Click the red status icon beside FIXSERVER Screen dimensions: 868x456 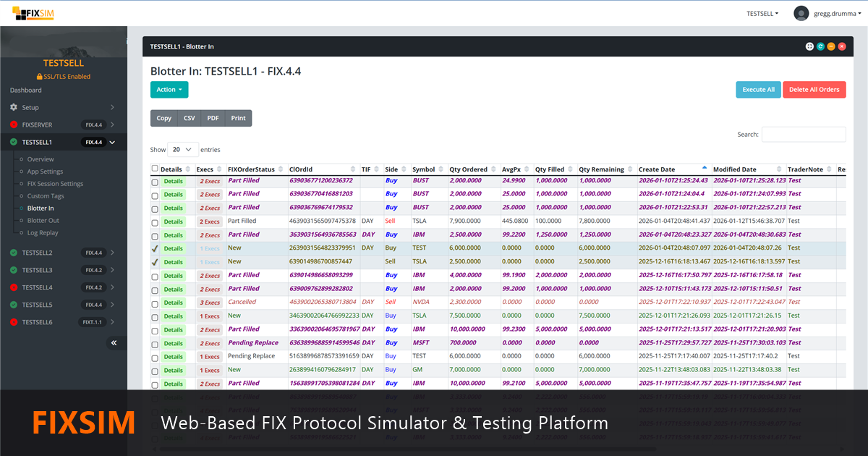[x=14, y=124]
